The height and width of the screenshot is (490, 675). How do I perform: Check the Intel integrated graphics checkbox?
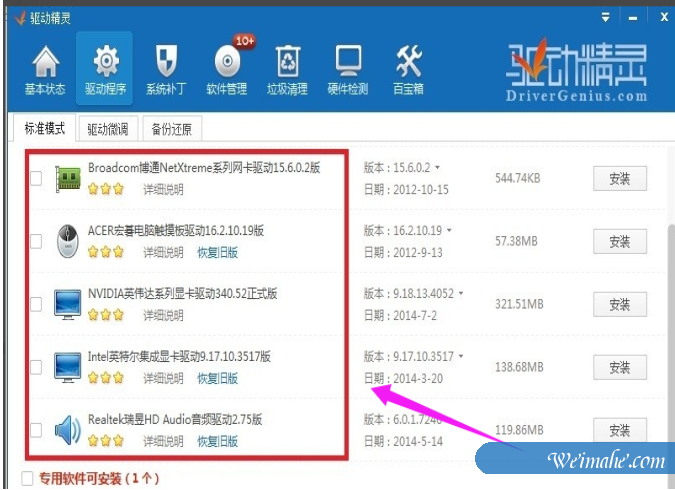tap(36, 367)
